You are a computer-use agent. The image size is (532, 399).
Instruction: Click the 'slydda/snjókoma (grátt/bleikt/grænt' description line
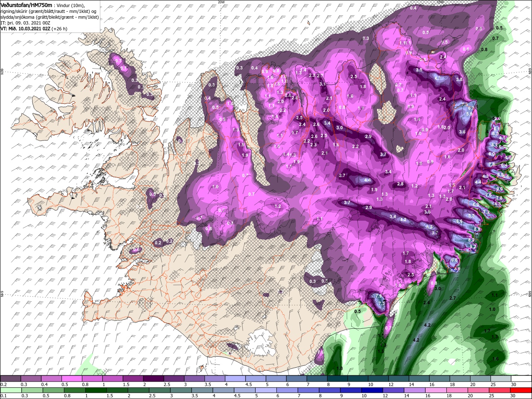click(49, 17)
